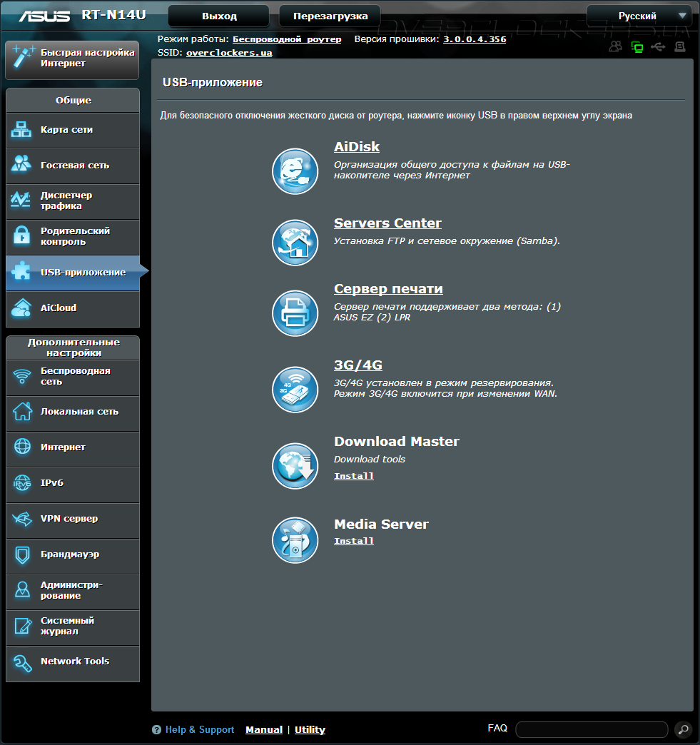The height and width of the screenshot is (745, 700).
Task: Open the Servers Center title link
Action: click(x=387, y=223)
